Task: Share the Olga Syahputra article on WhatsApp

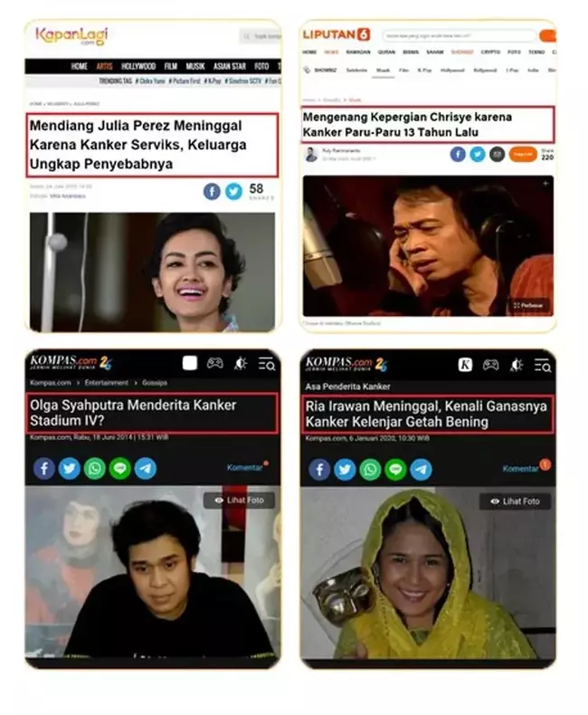Action: coord(95,468)
